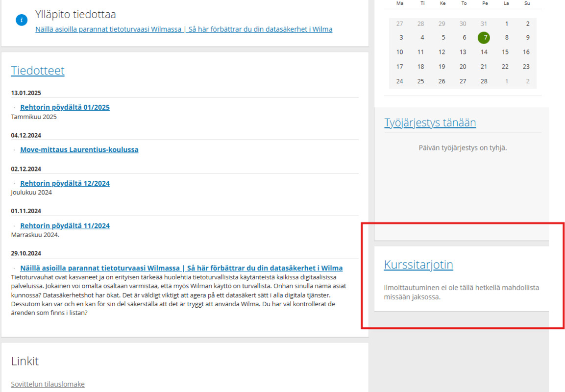Open Rehtorin pöydältä 11/2024 announcement
The width and height of the screenshot is (565, 392).
[x=65, y=226]
